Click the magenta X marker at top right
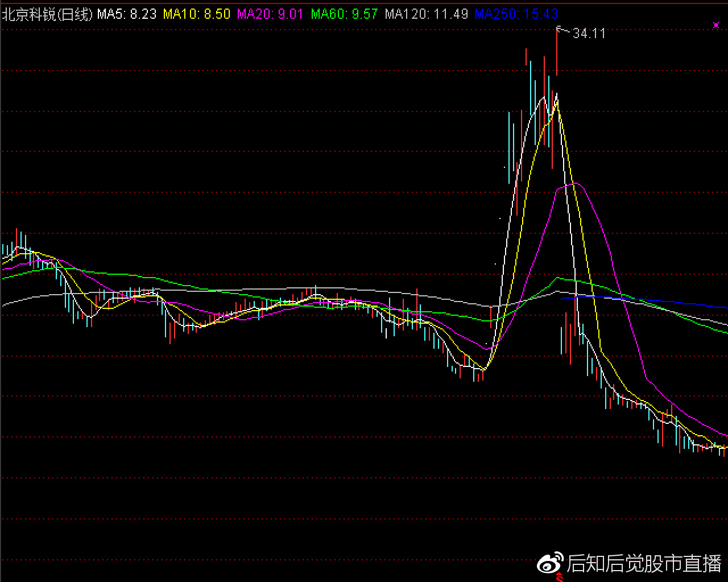Viewport: 728px width, 582px height. 716,25
